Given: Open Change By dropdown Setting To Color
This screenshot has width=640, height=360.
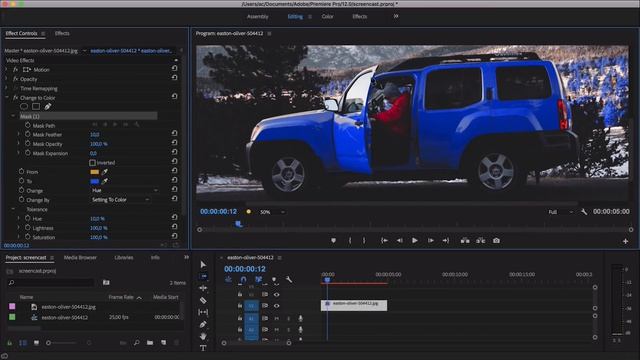Looking at the screenshot, I should (120, 200).
